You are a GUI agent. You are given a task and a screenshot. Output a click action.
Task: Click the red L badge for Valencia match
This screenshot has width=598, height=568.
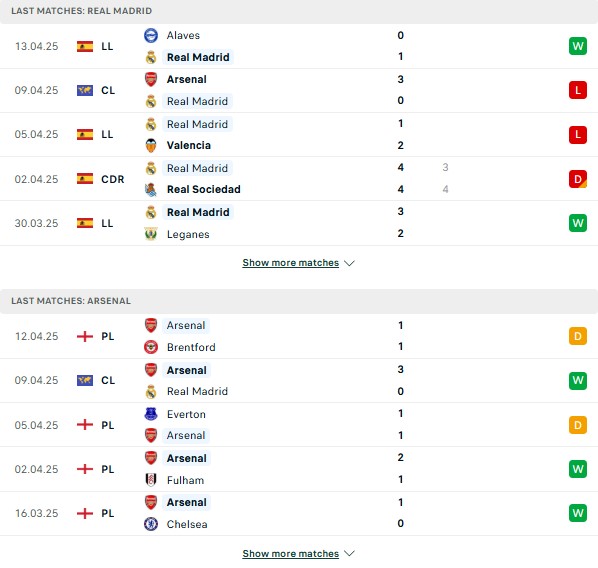click(578, 135)
